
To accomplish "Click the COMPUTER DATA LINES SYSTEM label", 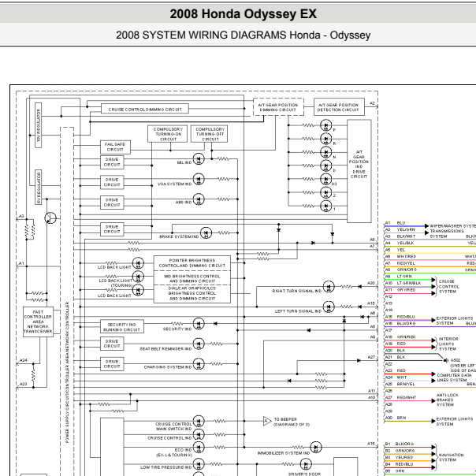I will click(454, 377).
